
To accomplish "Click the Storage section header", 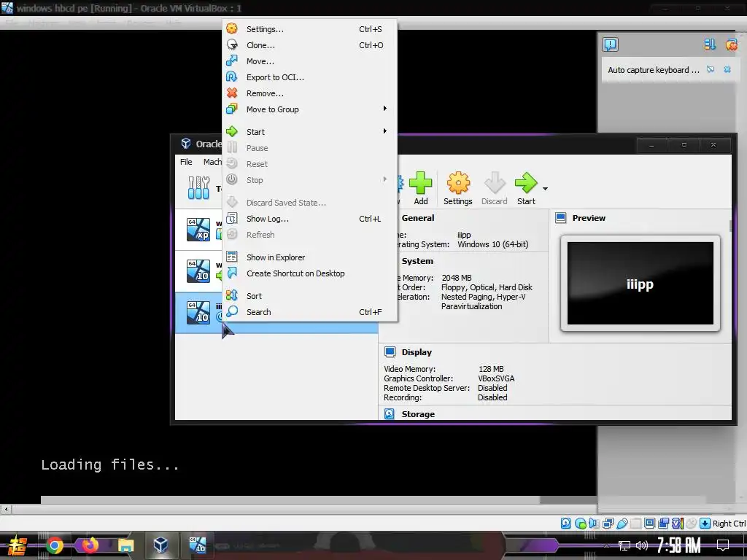I will click(417, 414).
